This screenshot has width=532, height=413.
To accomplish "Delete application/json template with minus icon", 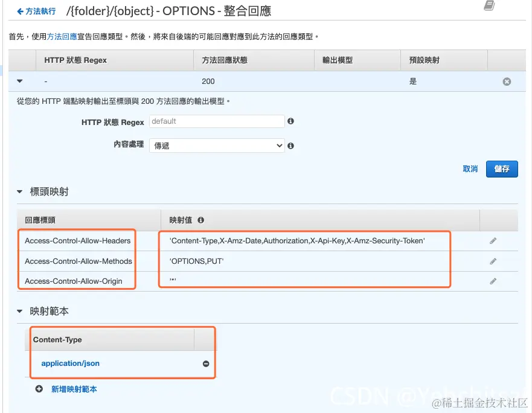I will (x=206, y=364).
